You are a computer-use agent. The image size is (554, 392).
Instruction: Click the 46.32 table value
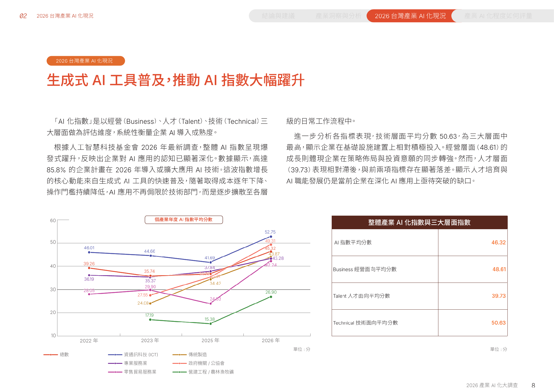[498, 242]
